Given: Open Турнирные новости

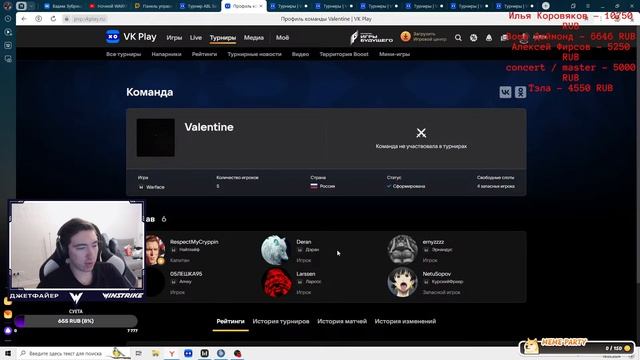Looking at the screenshot, I should (254, 54).
